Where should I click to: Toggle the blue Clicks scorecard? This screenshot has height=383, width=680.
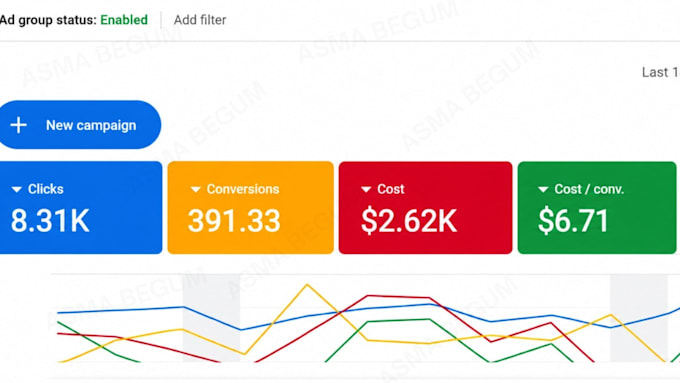(x=81, y=207)
